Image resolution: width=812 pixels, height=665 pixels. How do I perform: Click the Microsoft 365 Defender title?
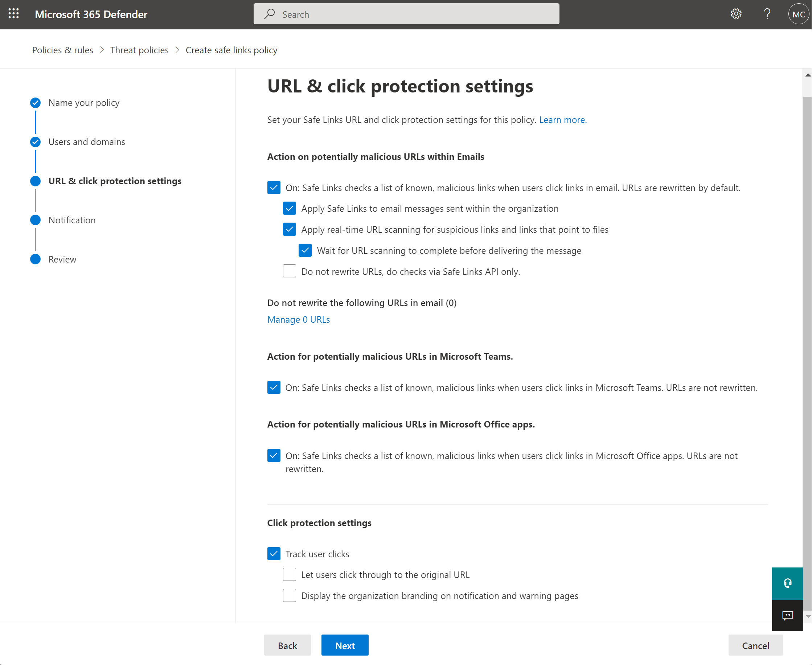(91, 14)
